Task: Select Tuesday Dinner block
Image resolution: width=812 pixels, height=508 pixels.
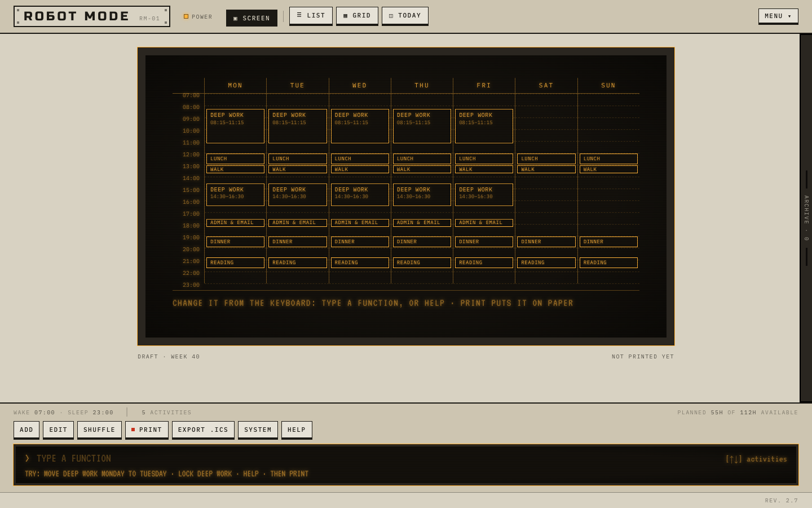Action: [298, 242]
